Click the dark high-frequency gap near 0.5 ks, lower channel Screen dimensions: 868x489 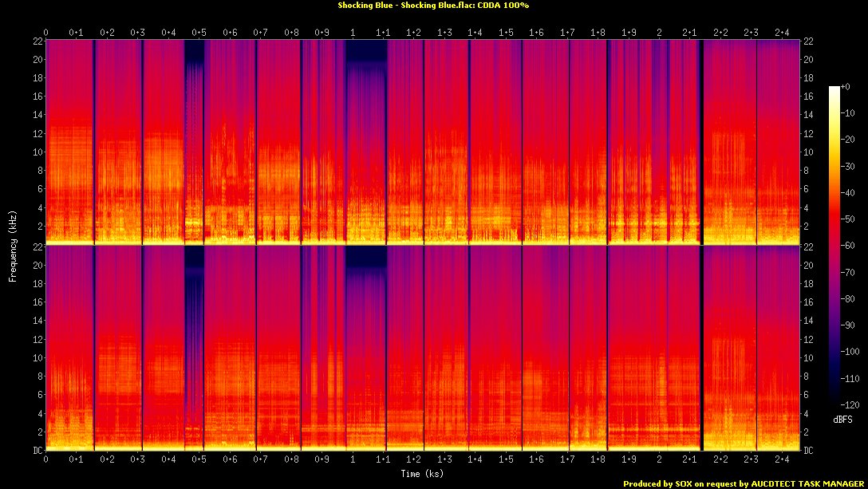coord(194,259)
